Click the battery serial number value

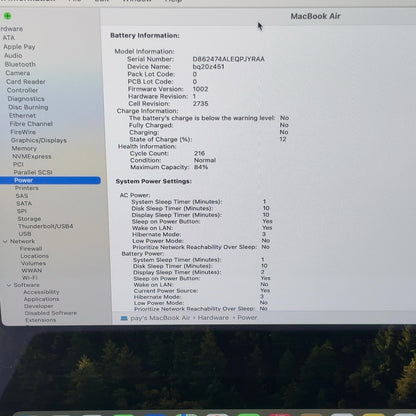pos(228,59)
